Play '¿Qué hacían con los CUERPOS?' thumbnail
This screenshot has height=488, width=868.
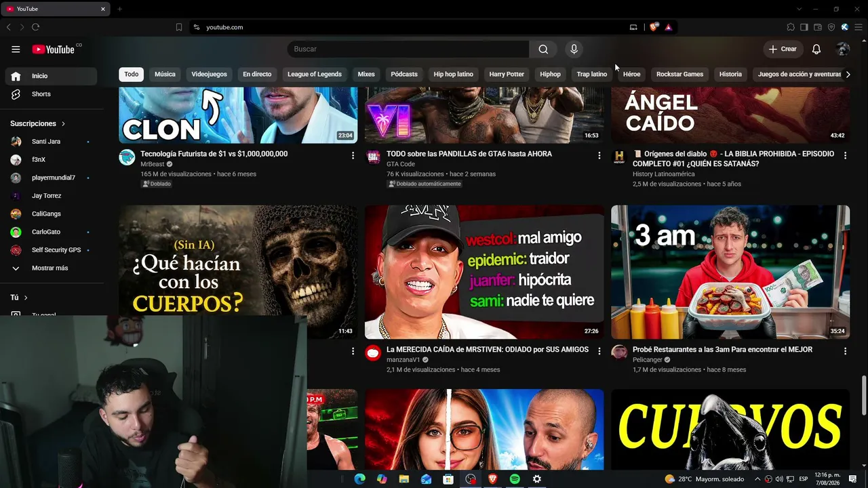[x=238, y=261]
